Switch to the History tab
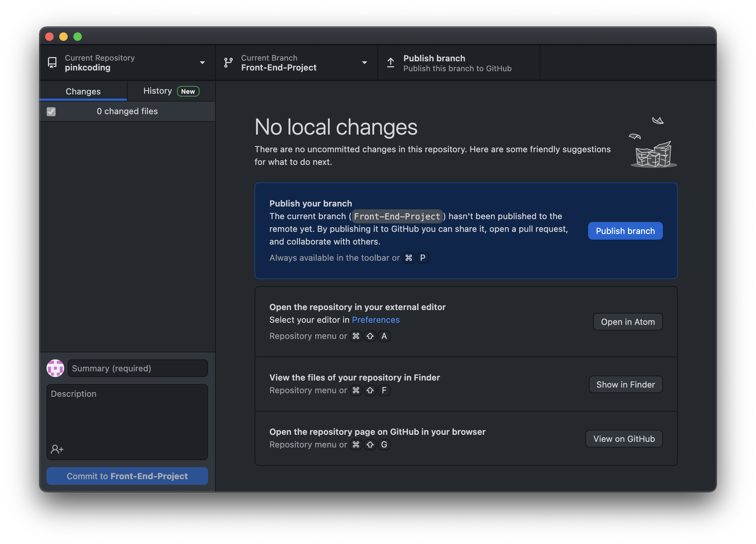 (157, 90)
